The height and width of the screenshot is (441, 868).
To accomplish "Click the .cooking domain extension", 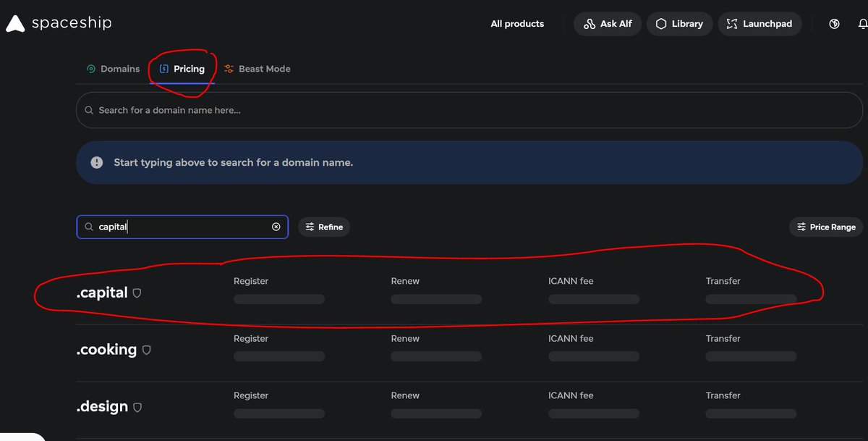I will pyautogui.click(x=106, y=349).
